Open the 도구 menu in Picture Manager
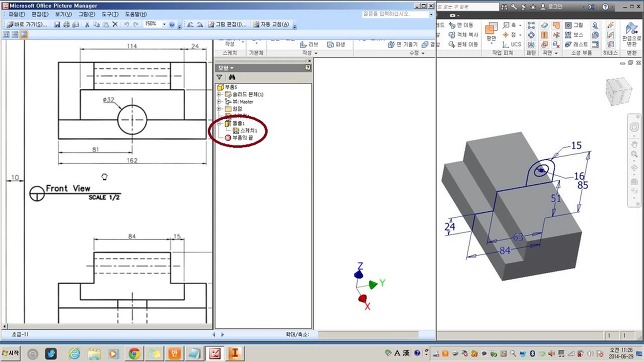 110,14
